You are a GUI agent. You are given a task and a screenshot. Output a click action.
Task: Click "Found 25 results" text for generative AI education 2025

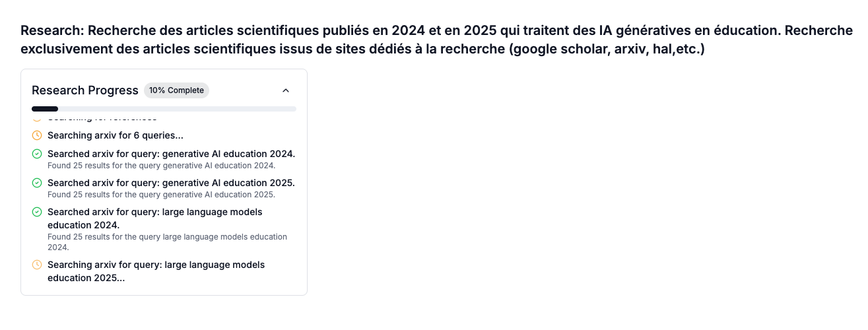click(161, 195)
